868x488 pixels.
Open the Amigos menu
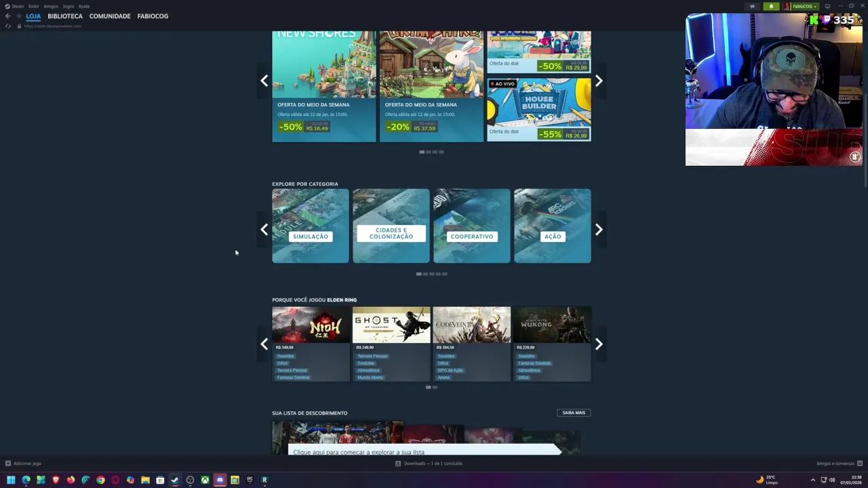click(51, 6)
